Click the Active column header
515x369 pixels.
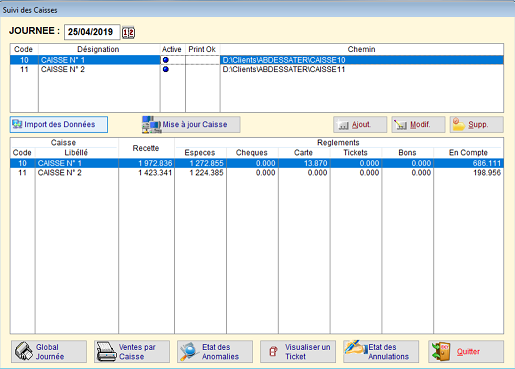tap(172, 49)
